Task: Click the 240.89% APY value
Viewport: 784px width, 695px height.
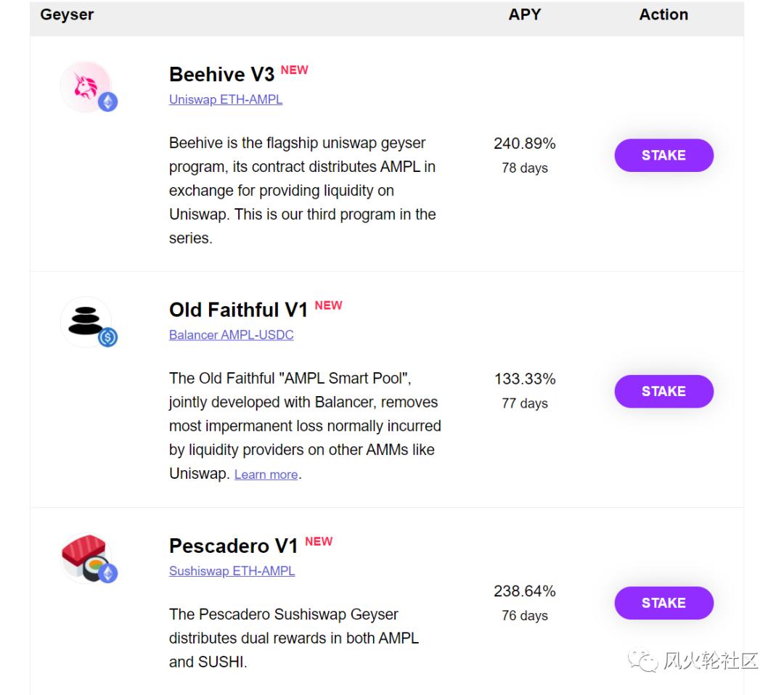Action: tap(525, 144)
